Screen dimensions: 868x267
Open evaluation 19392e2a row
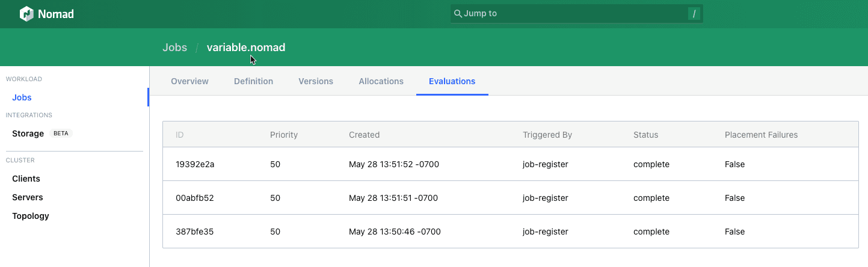[195, 164]
